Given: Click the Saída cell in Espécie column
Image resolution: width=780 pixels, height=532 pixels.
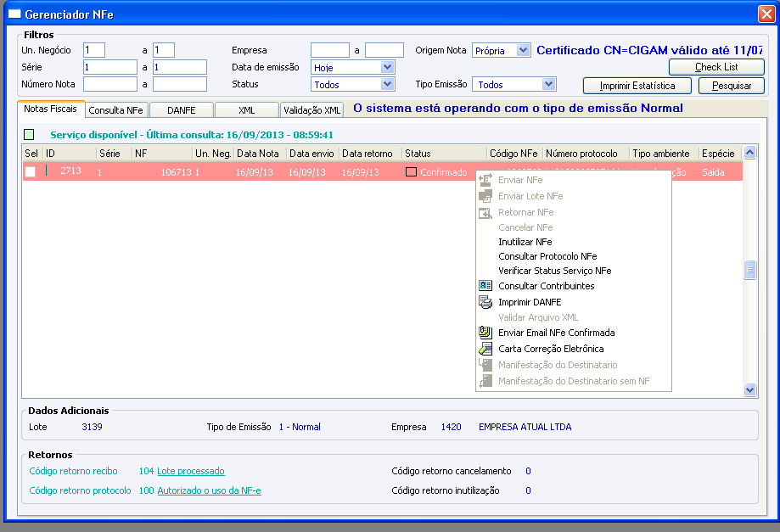Looking at the screenshot, I should coord(713,172).
